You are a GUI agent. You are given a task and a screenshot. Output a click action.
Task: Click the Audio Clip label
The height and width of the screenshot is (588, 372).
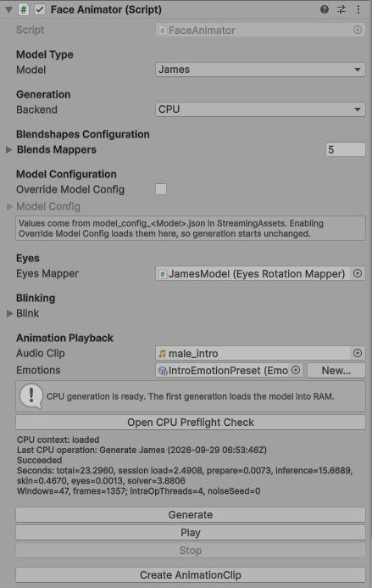41,353
